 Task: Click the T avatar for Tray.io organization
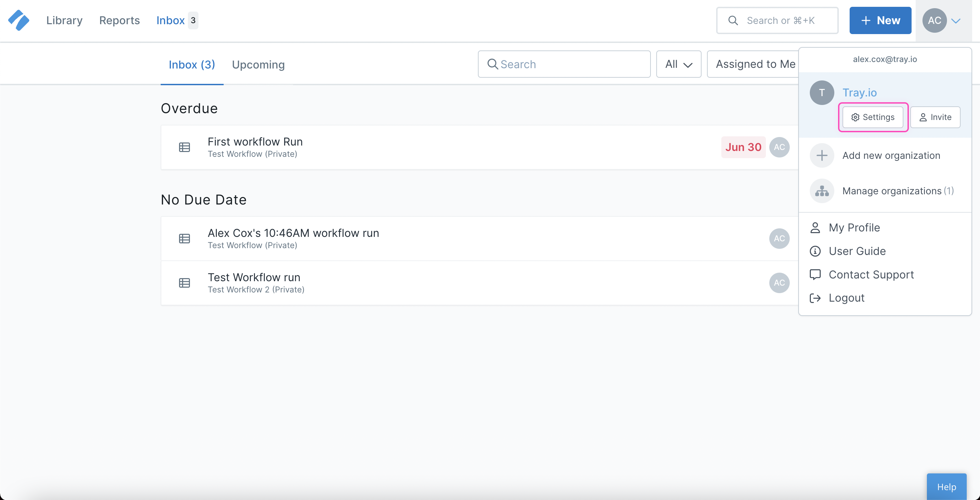coord(822,93)
